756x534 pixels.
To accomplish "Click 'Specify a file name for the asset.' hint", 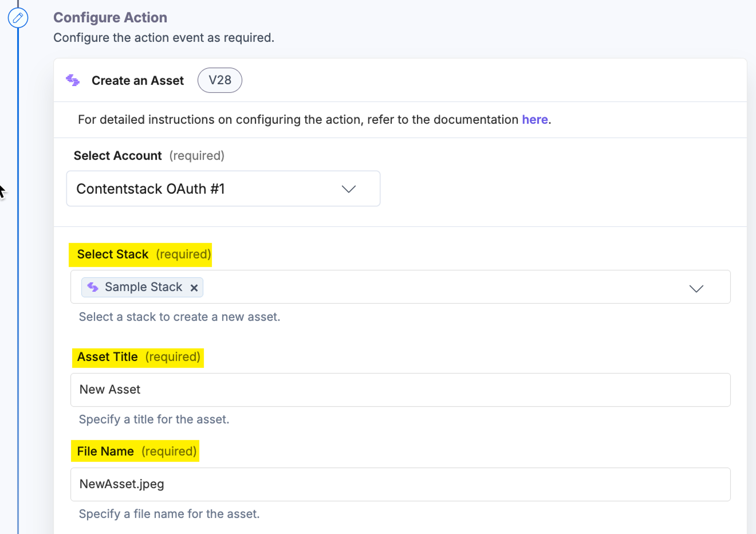I will coord(169,514).
